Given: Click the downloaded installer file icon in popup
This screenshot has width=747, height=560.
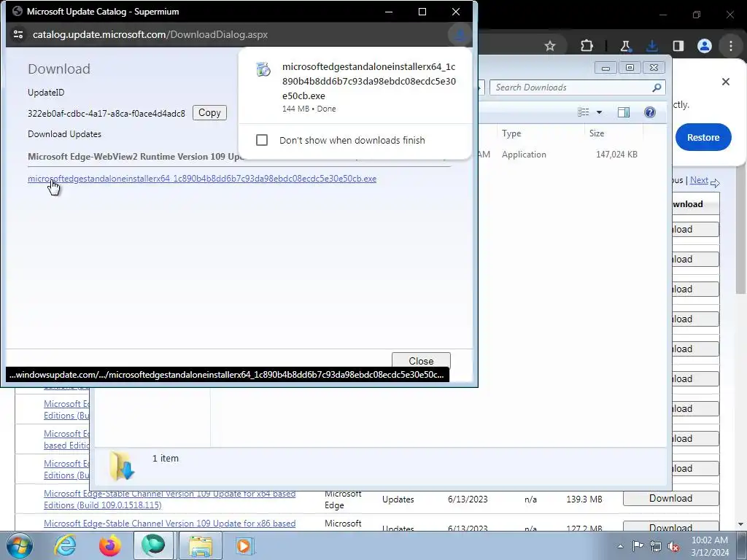Looking at the screenshot, I should tap(263, 69).
